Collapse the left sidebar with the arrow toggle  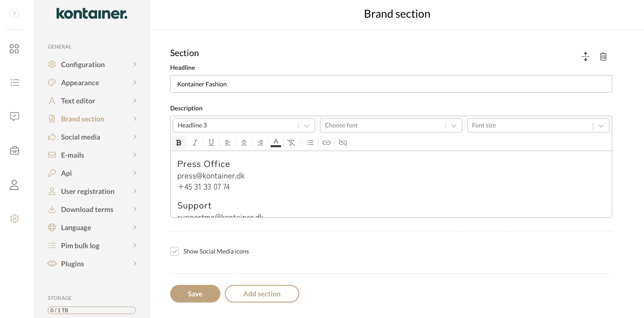(14, 13)
